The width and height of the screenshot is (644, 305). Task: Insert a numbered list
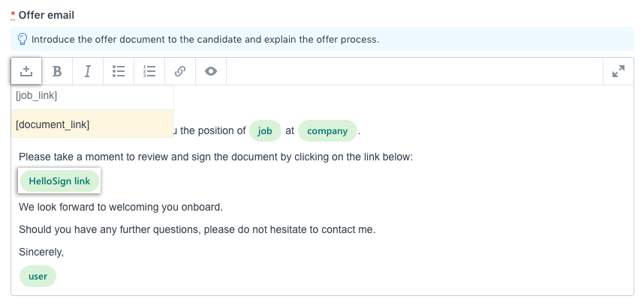pyautogui.click(x=149, y=71)
